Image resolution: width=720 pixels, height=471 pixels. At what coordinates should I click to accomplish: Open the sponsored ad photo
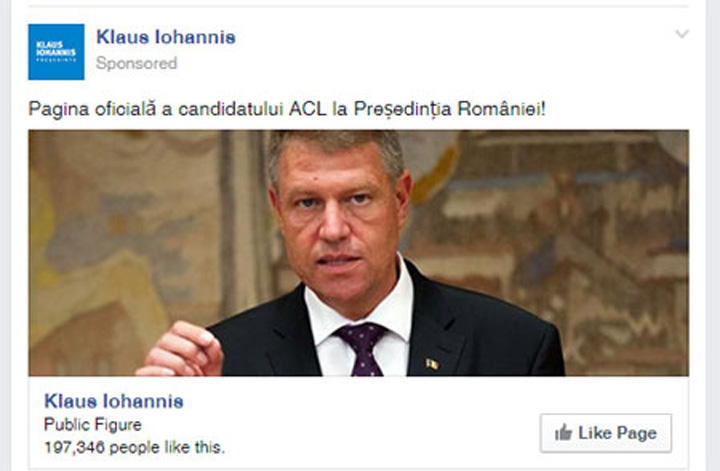click(358, 253)
